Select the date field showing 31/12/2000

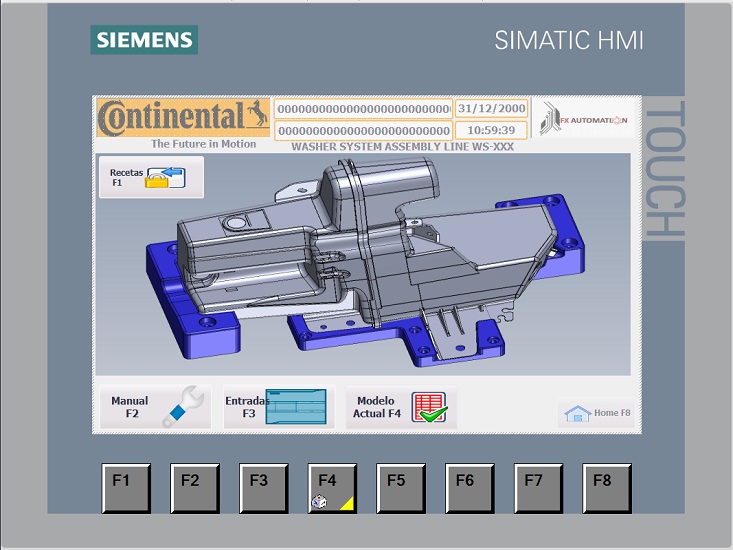tap(491, 108)
